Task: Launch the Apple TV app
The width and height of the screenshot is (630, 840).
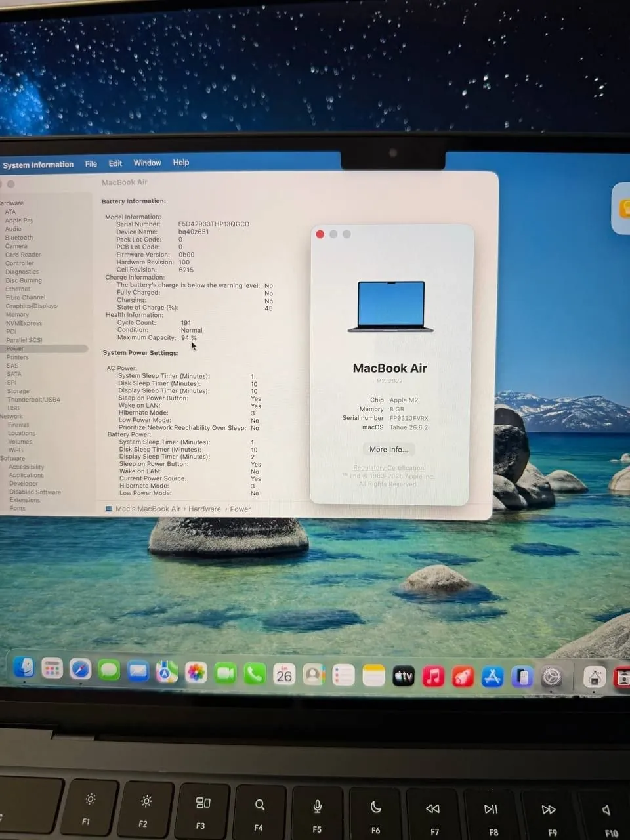Action: 404,676
